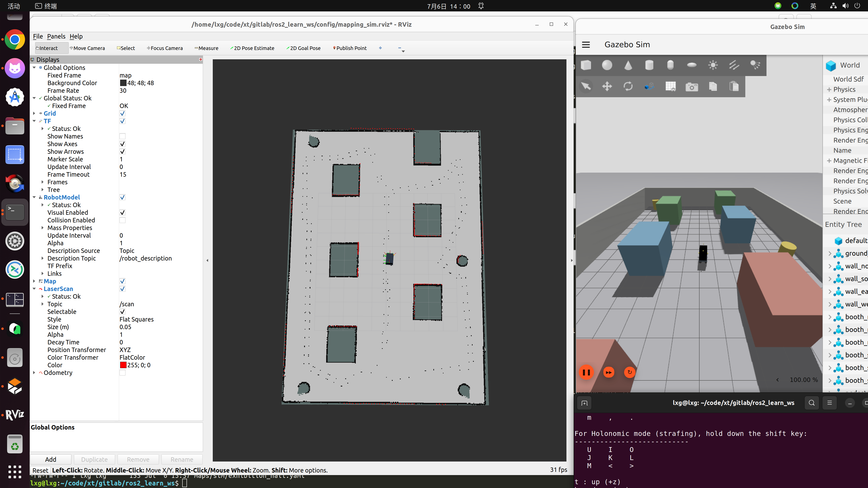Open the Ubuntu Show Applications grid
The height and width of the screenshot is (488, 868).
click(x=15, y=471)
